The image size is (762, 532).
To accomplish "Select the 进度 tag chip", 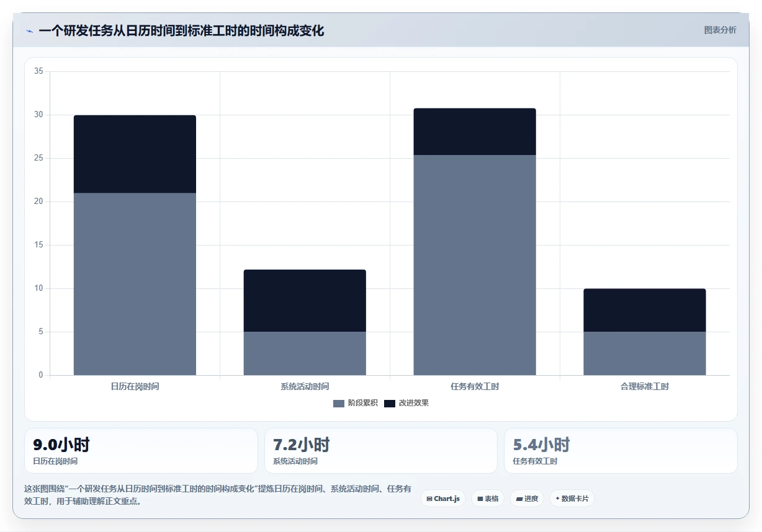I will [527, 499].
